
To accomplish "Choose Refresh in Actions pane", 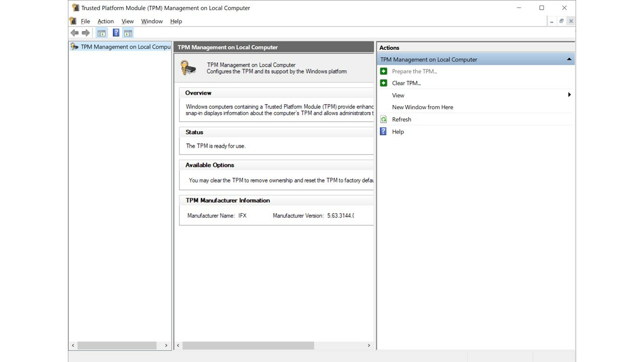I will coord(401,119).
